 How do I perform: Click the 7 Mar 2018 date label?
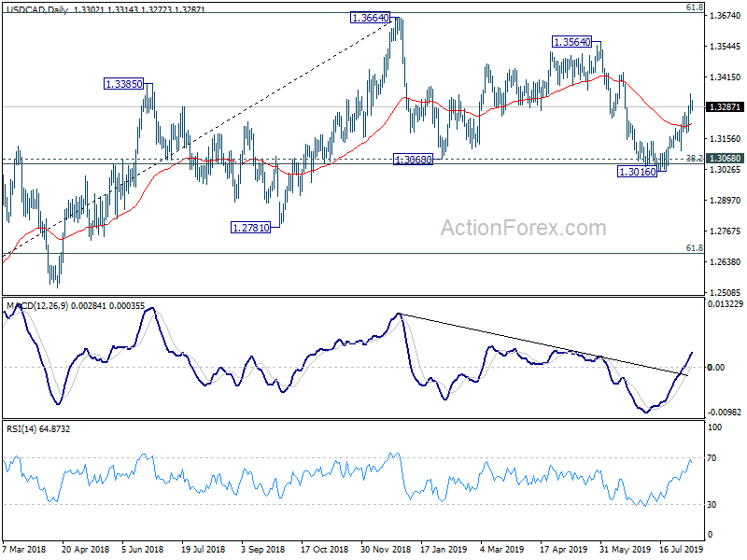(x=24, y=549)
